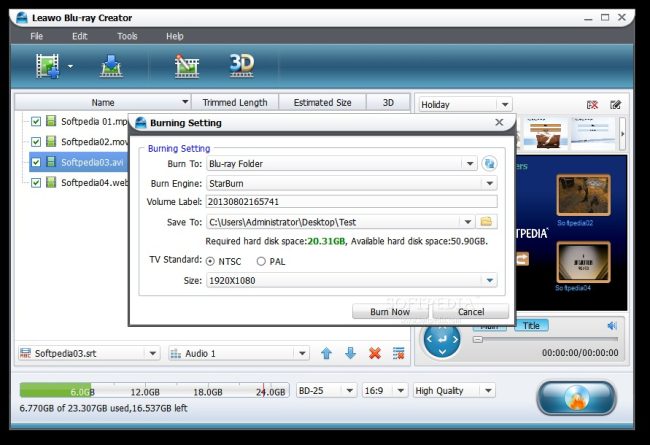Open the File menu
This screenshot has width=650, height=445.
point(36,36)
